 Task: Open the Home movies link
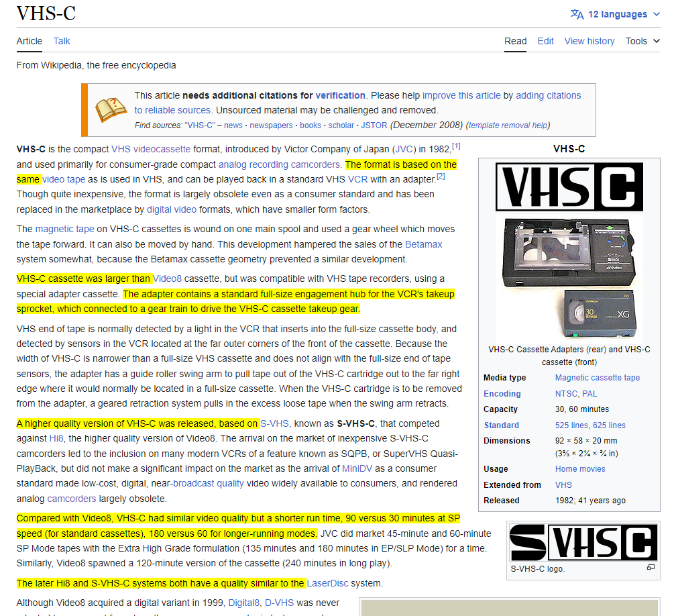(580, 468)
